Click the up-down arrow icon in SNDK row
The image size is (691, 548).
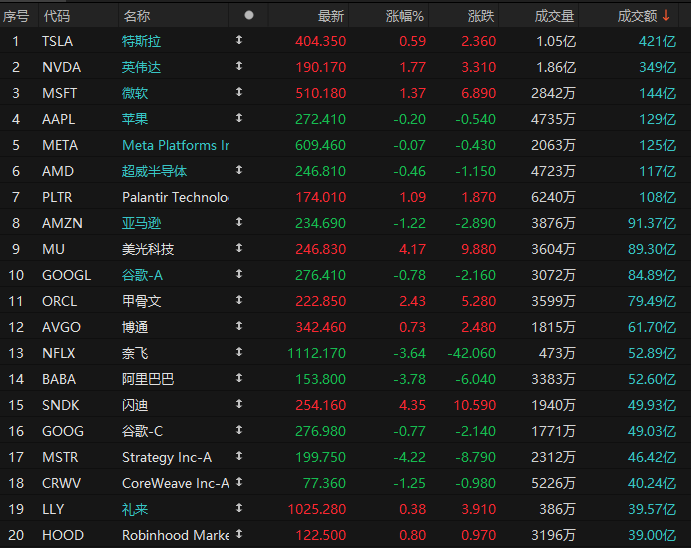click(239, 404)
